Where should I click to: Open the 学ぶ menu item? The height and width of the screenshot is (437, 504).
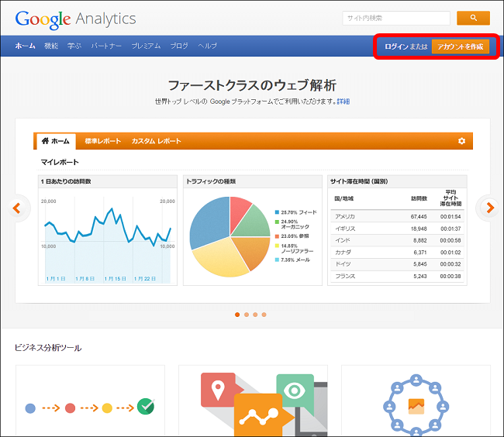coord(74,46)
